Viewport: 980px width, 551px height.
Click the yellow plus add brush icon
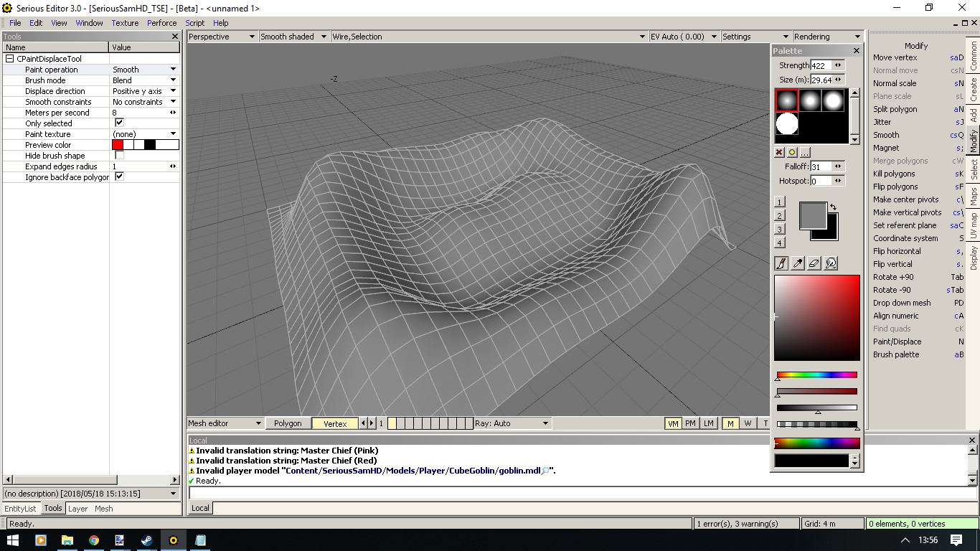tap(792, 152)
